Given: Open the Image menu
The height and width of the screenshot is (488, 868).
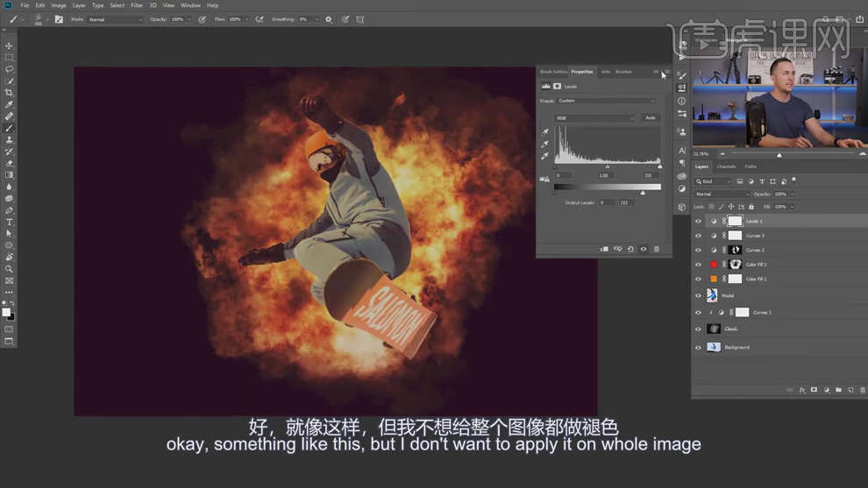Looking at the screenshot, I should (x=59, y=5).
